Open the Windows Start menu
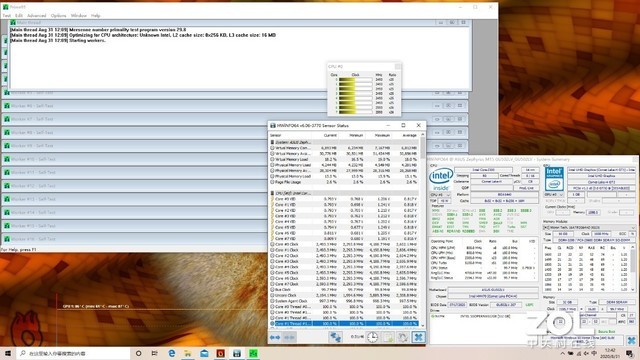The image size is (640, 360). click(x=8, y=353)
